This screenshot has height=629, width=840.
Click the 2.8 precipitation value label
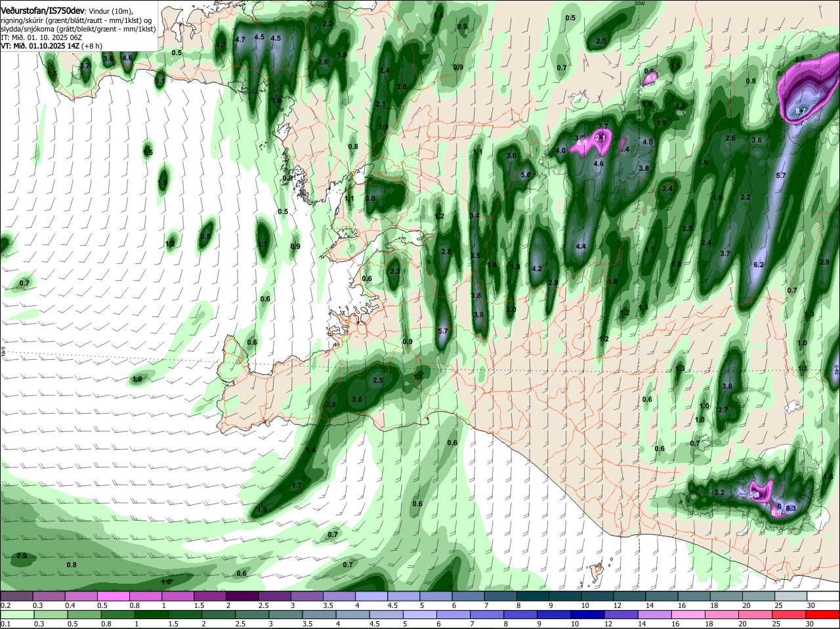[446, 252]
